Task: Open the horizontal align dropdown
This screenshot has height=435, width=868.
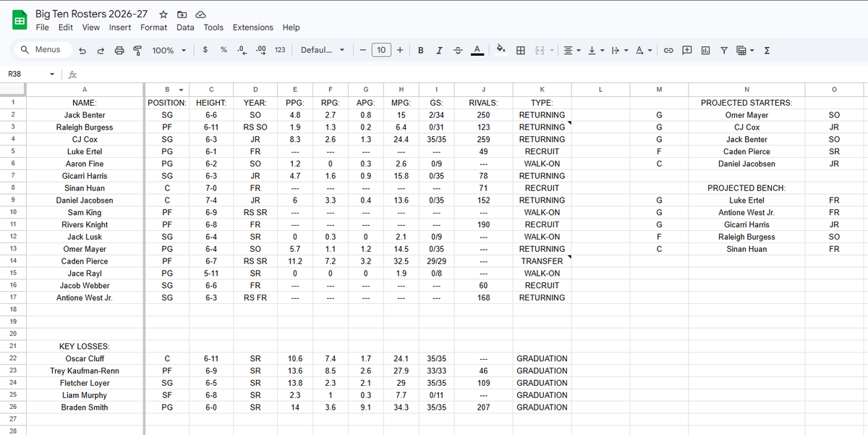Action: coord(571,51)
